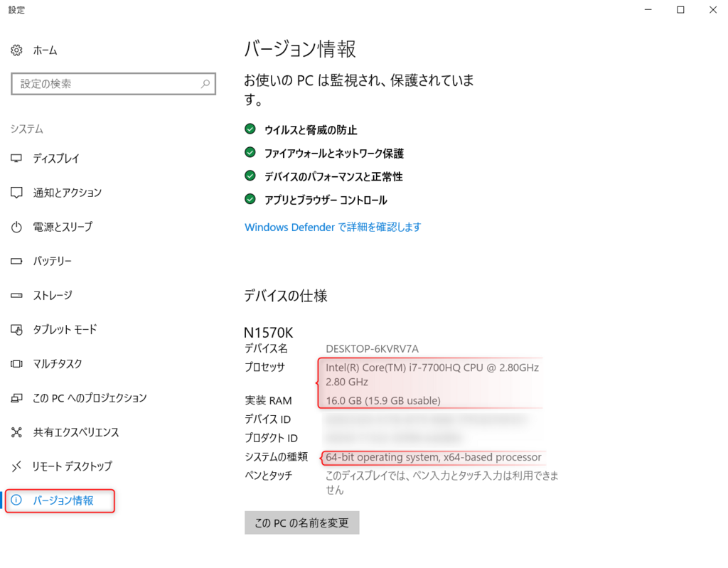This screenshot has width=728, height=568.
Task: Click 64-bit operating system value
Action: pos(434,458)
